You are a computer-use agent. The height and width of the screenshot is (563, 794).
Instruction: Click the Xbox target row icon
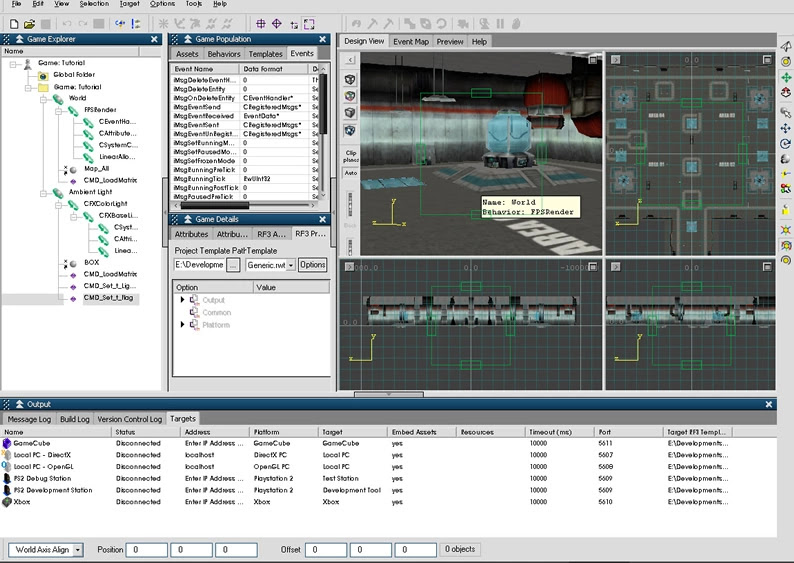(7, 502)
